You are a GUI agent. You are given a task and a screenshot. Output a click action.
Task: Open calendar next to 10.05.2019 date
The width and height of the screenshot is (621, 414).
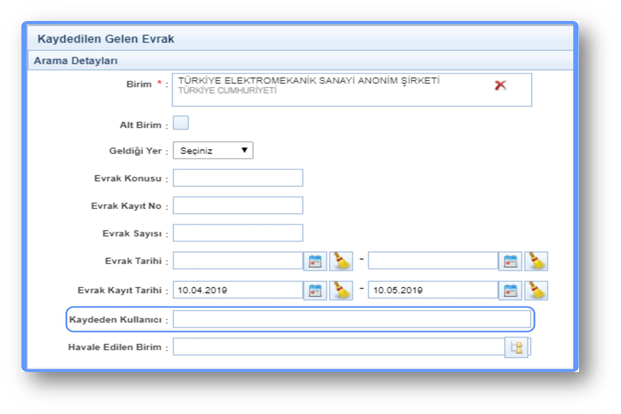[x=510, y=290]
